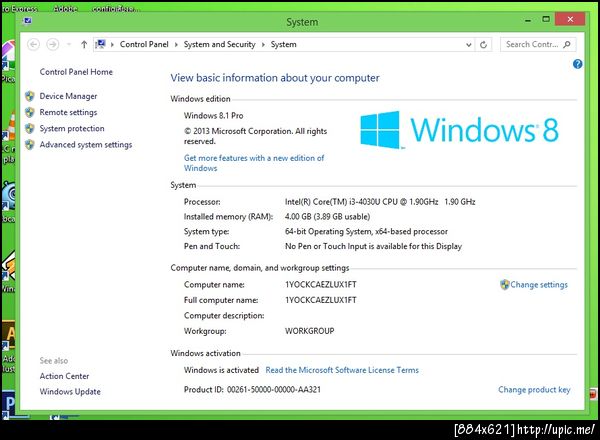This screenshot has height=440, width=600.
Task: Select the Full computer name value
Action: tap(321, 300)
